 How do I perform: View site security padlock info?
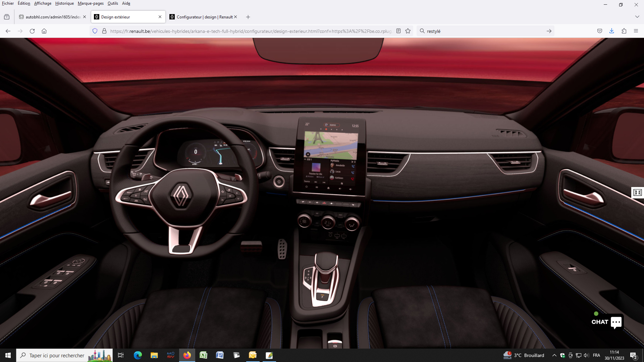104,31
